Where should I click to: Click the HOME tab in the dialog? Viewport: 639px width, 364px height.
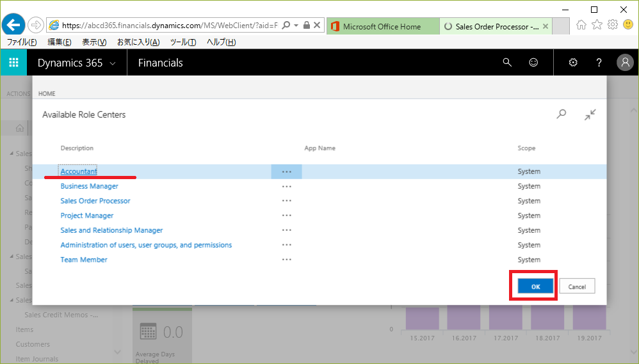pyautogui.click(x=47, y=93)
